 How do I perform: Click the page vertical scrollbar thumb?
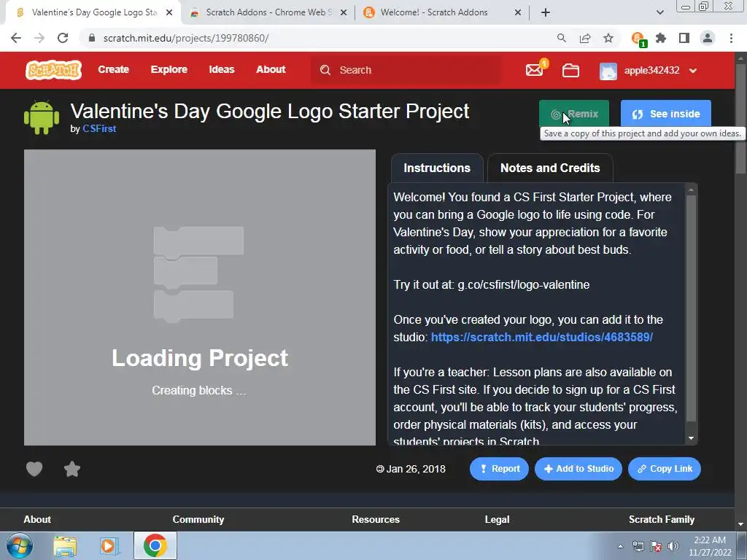point(741,119)
